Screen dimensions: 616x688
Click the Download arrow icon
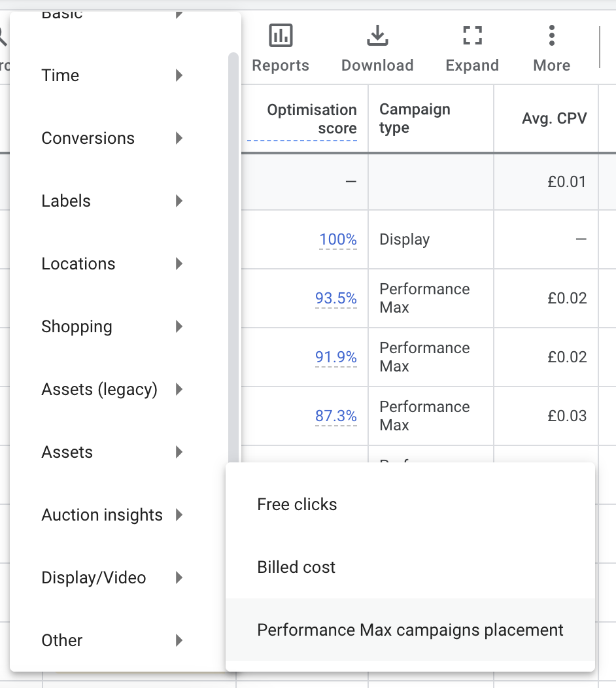(x=377, y=36)
